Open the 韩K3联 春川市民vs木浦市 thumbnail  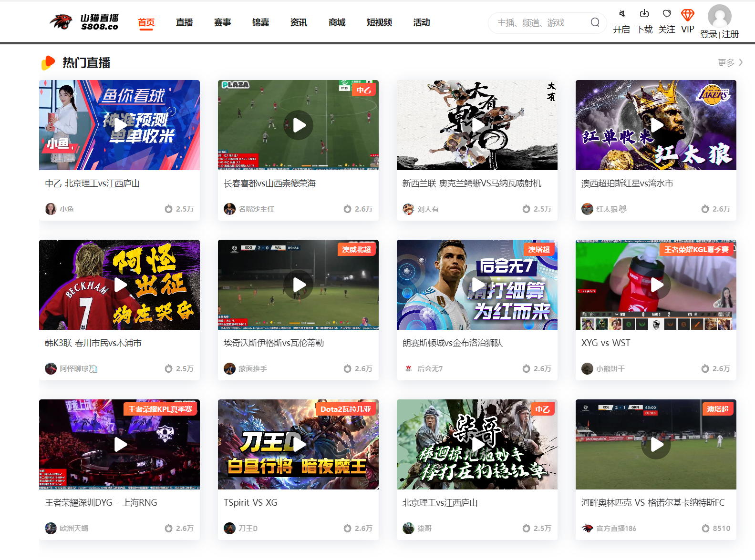coord(119,285)
